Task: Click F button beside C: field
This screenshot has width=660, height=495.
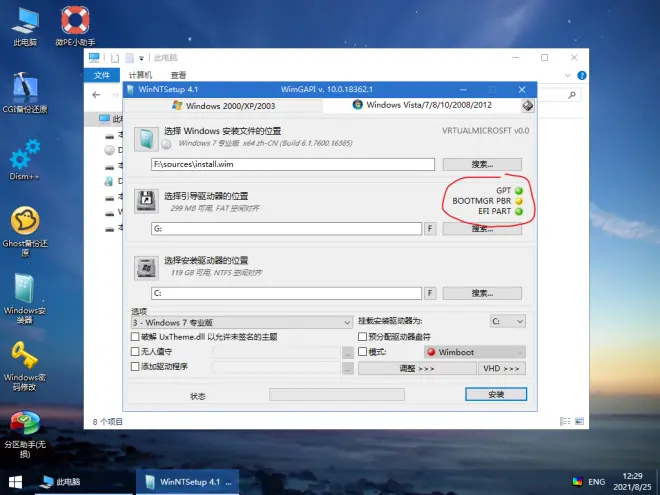Action: (x=430, y=293)
